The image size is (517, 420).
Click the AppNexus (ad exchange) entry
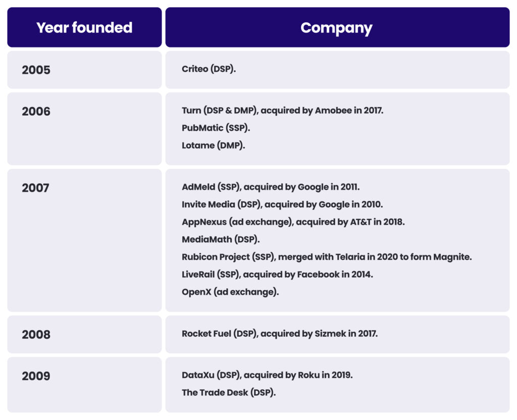(x=293, y=222)
